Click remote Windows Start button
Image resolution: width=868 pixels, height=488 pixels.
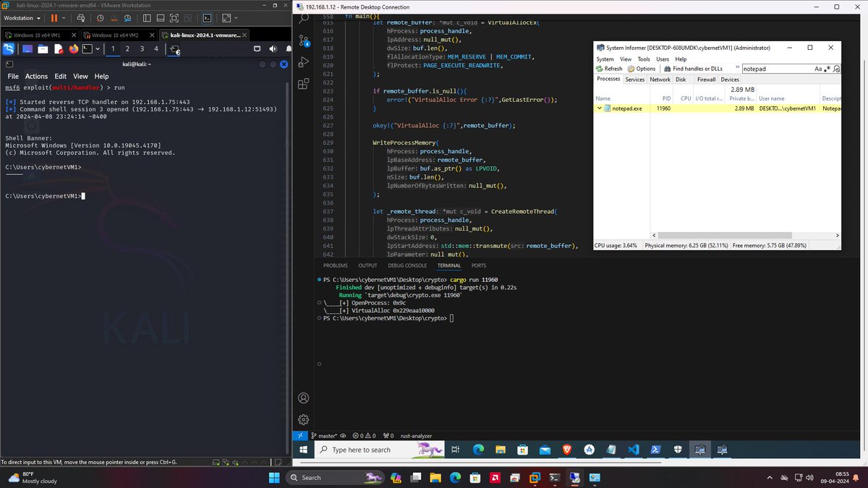point(302,450)
